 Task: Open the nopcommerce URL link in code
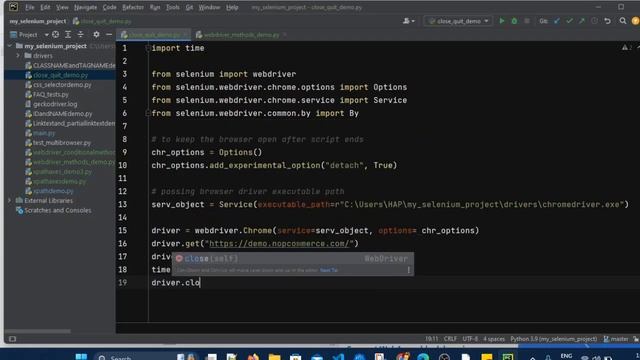[x=281, y=244]
